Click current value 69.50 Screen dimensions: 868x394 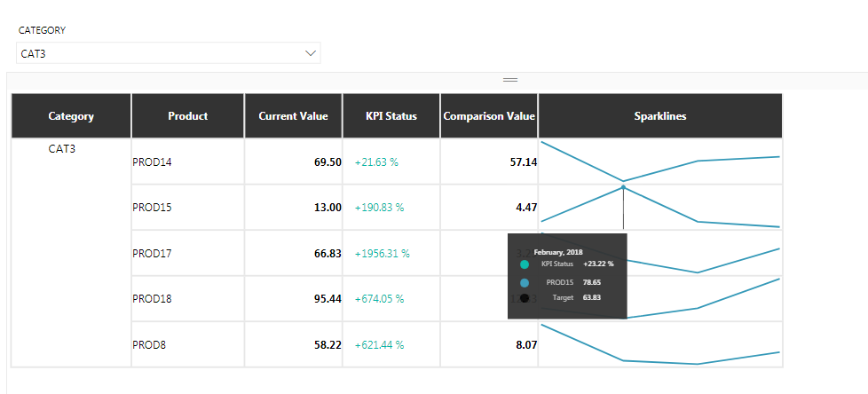click(x=327, y=162)
